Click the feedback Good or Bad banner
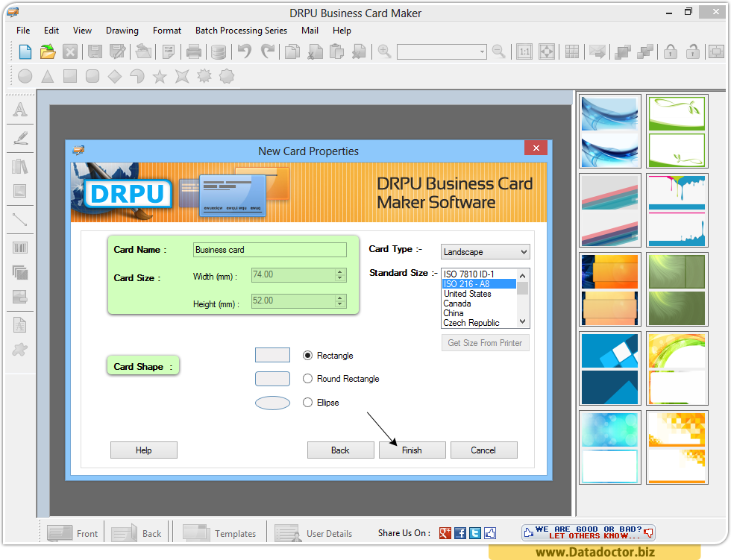 click(589, 532)
